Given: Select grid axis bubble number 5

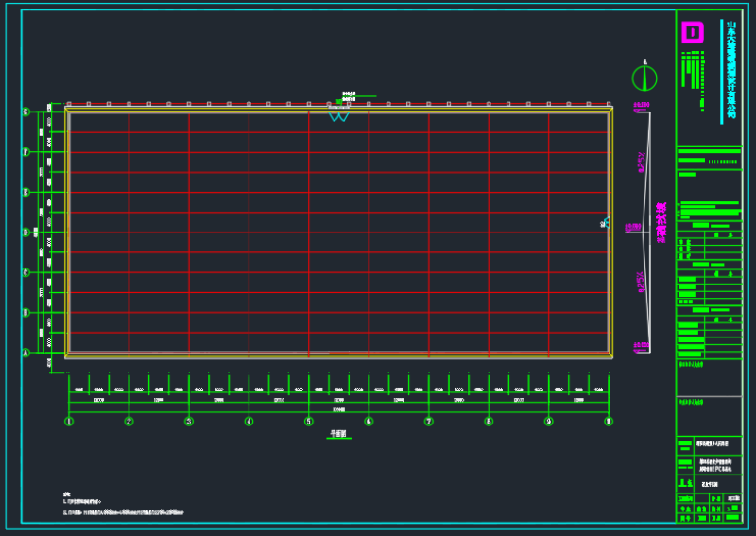Looking at the screenshot, I should tap(309, 422).
